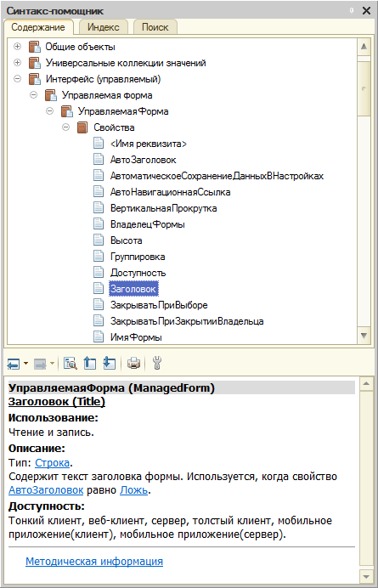This screenshot has width=378, height=588.
Task: Open the wrench settings icon
Action: [157, 363]
